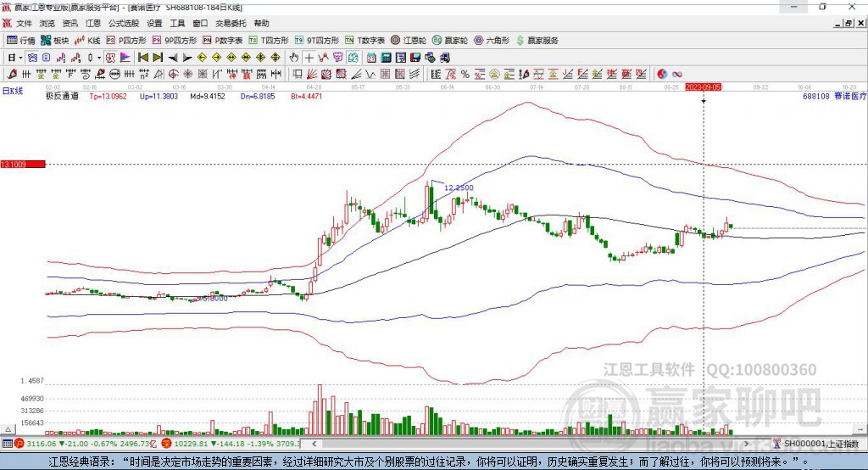Click the 极反通道 indicator name

pyautogui.click(x=62, y=96)
